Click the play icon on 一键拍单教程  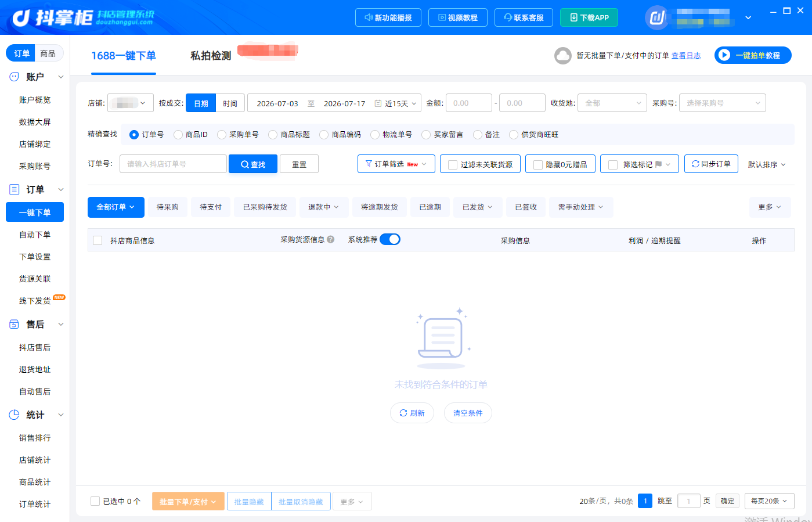pyautogui.click(x=724, y=55)
